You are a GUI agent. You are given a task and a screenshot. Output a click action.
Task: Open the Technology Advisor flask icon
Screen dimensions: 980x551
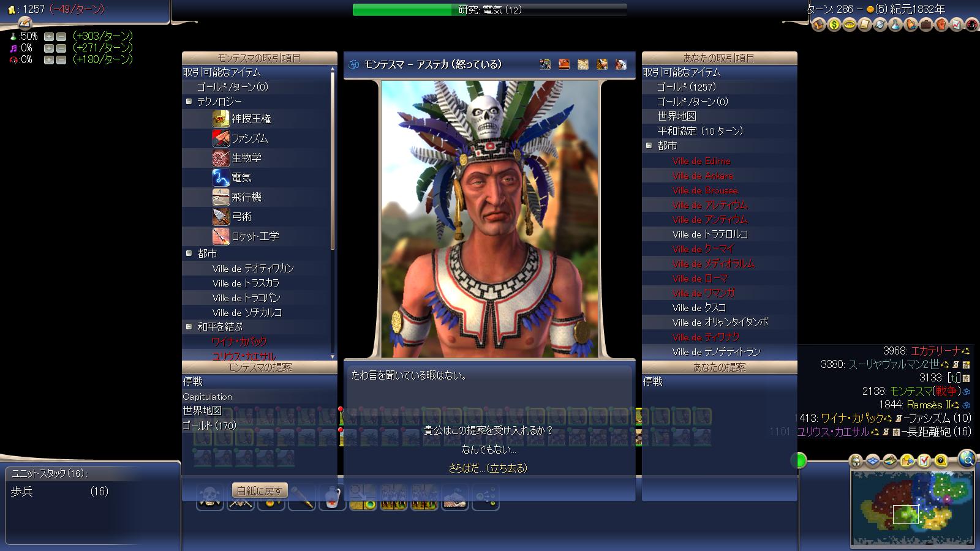coord(895,25)
